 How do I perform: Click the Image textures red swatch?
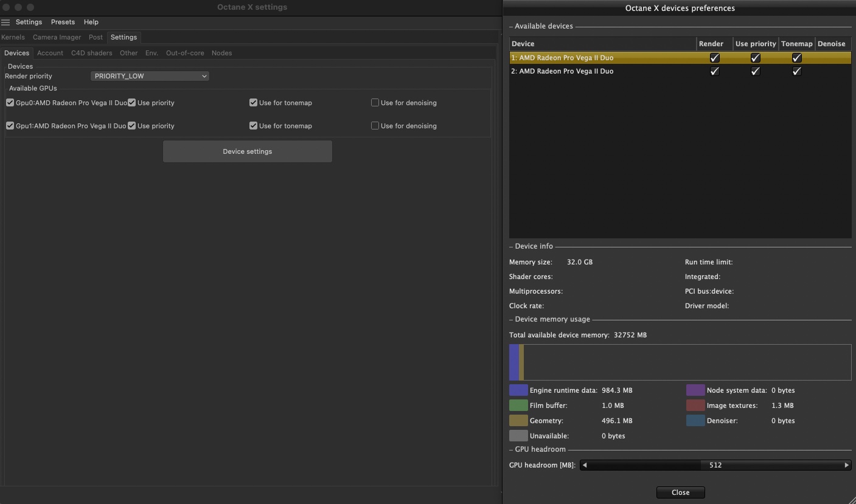695,406
